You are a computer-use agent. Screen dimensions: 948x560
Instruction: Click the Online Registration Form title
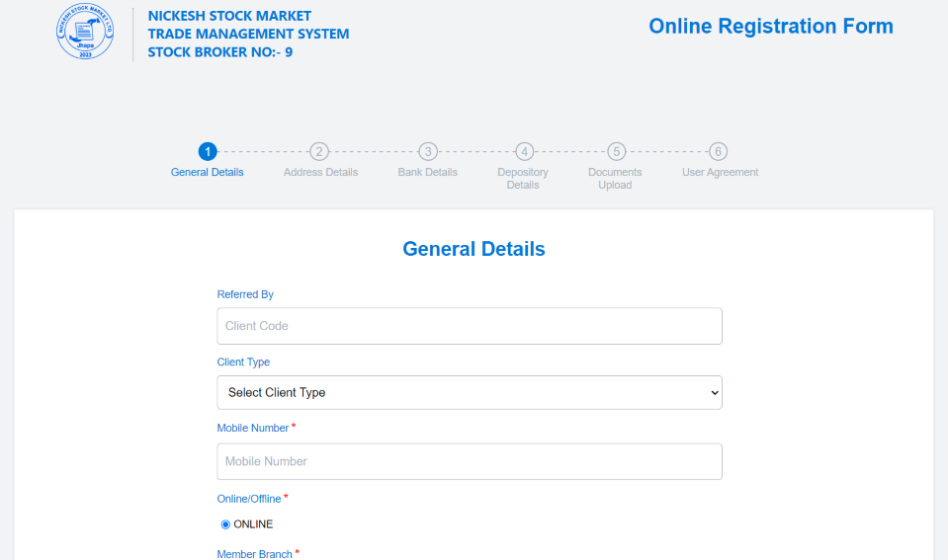pos(770,27)
